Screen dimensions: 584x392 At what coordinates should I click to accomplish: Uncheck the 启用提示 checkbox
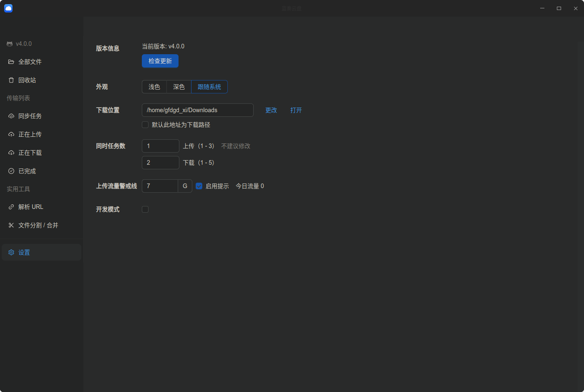pos(199,186)
